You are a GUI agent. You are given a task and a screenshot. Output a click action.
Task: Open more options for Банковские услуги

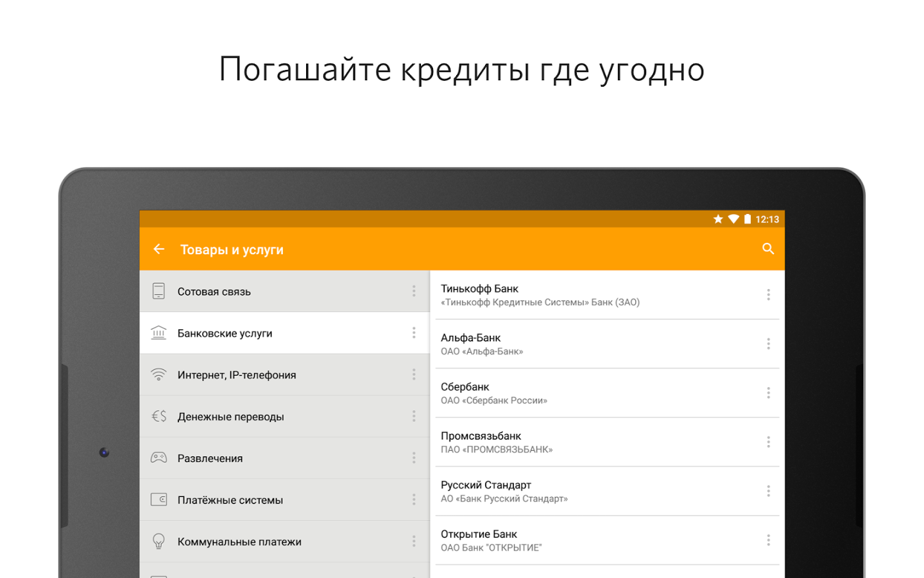[414, 333]
